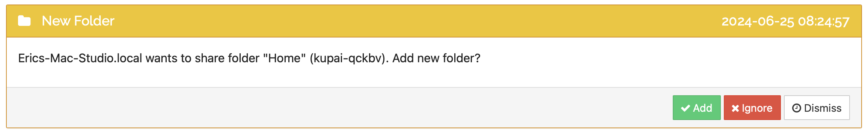Click the "wants to share folder" text
Viewport: 868px width, 135px height.
[203, 58]
